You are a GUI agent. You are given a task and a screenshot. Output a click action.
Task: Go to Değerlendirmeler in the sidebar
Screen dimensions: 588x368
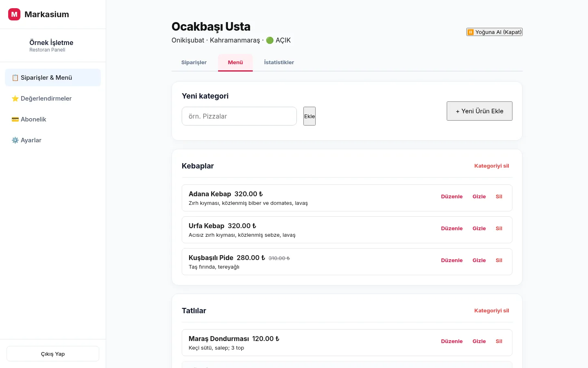53,99
